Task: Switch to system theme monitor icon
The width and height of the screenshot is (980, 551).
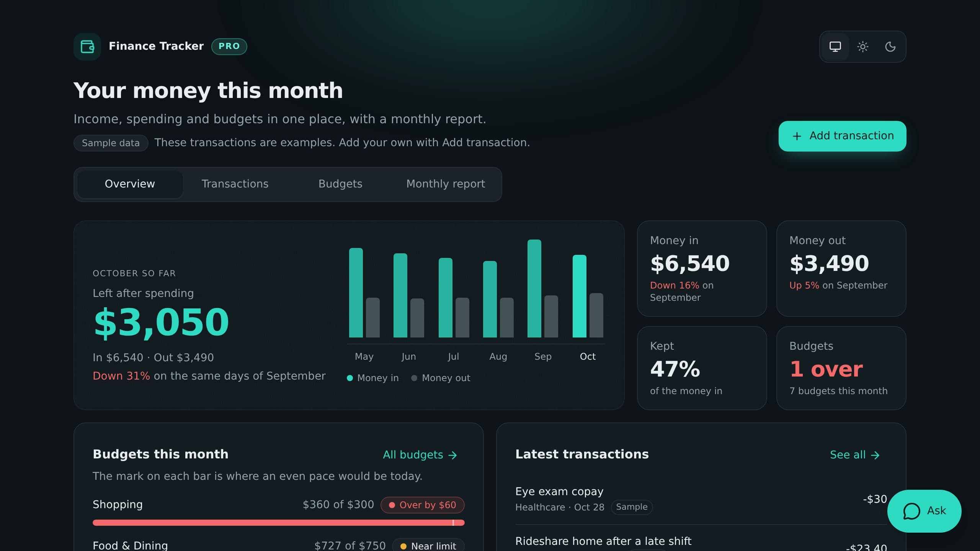Action: pos(835,47)
